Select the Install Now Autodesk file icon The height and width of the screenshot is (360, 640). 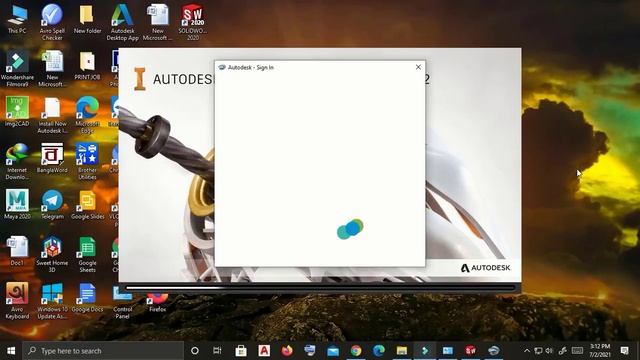pos(52,116)
